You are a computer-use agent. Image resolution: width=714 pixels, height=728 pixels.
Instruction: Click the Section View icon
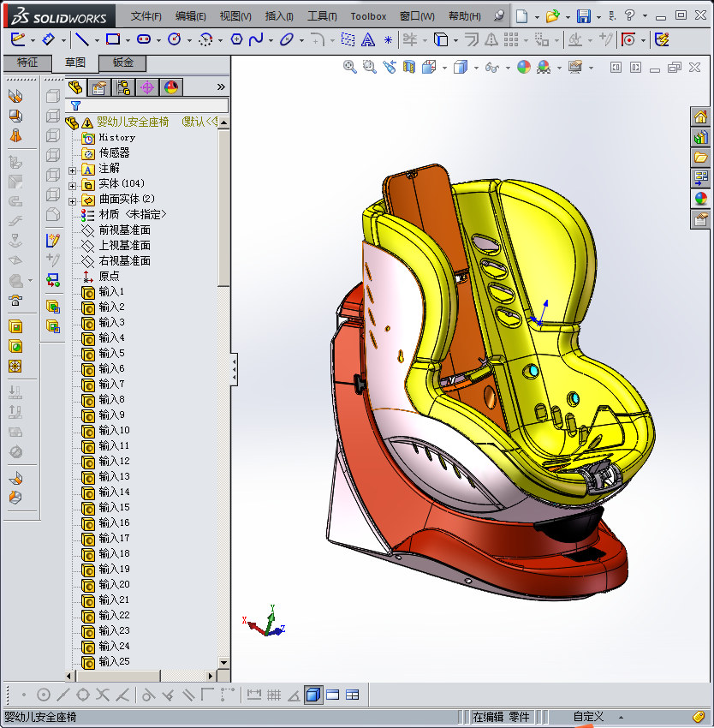pos(409,68)
